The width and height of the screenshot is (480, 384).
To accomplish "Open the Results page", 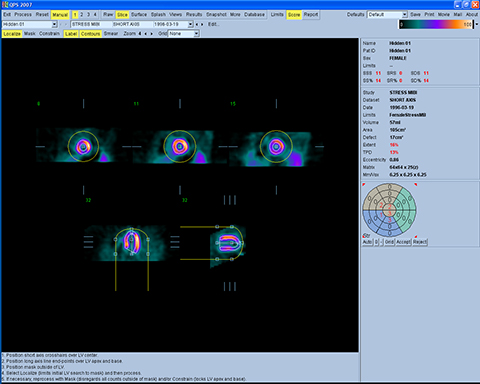I will pos(194,15).
